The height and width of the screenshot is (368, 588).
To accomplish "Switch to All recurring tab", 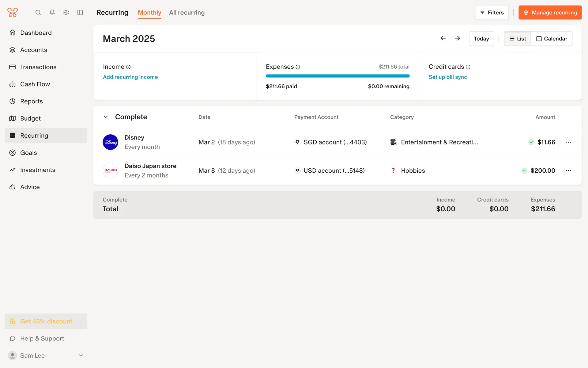I will pos(187,13).
